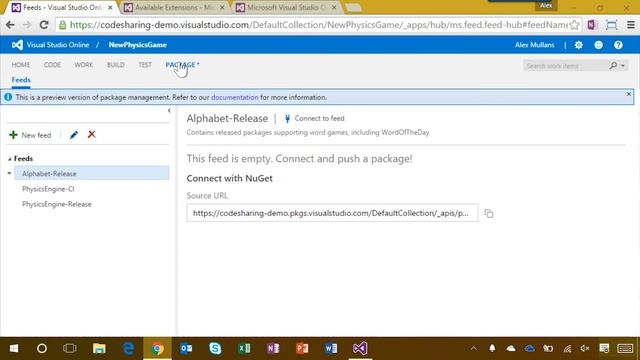Click the Visual Studio Online logo icon
Screen dimensions: 640x360
click(x=17, y=45)
